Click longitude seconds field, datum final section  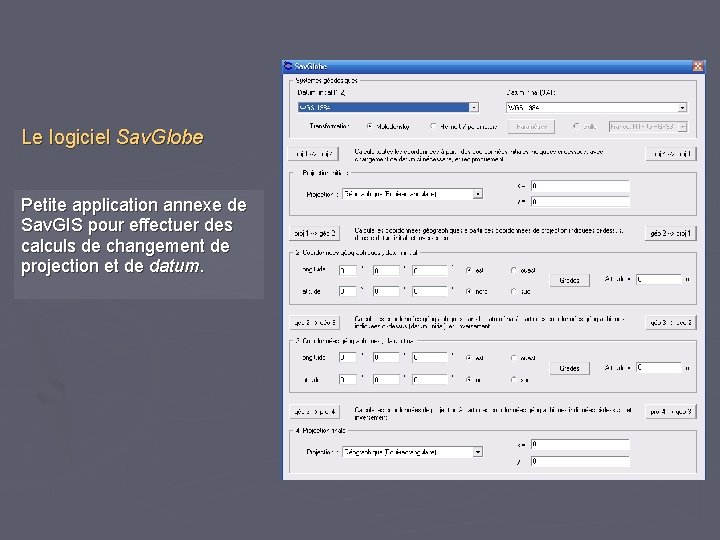click(x=430, y=357)
